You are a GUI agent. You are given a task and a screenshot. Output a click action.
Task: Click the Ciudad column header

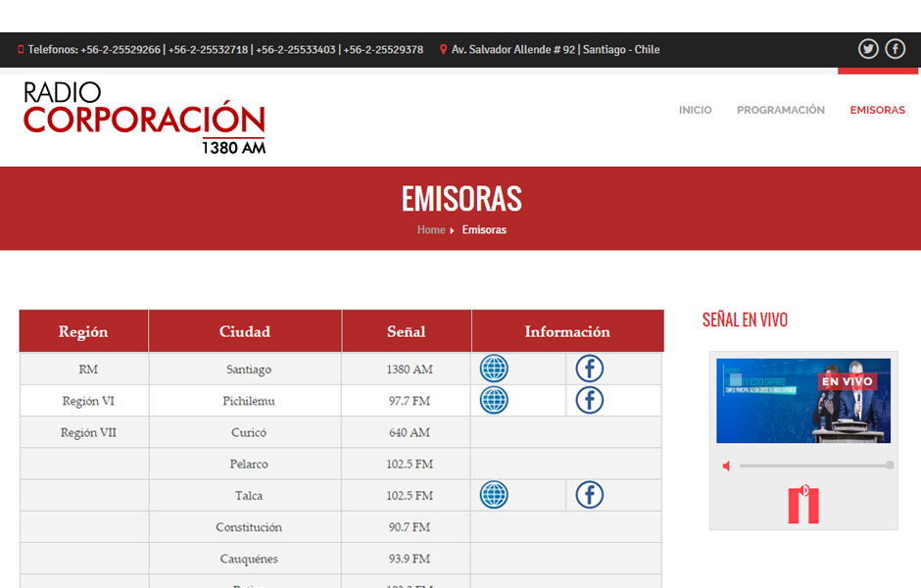[x=245, y=331]
